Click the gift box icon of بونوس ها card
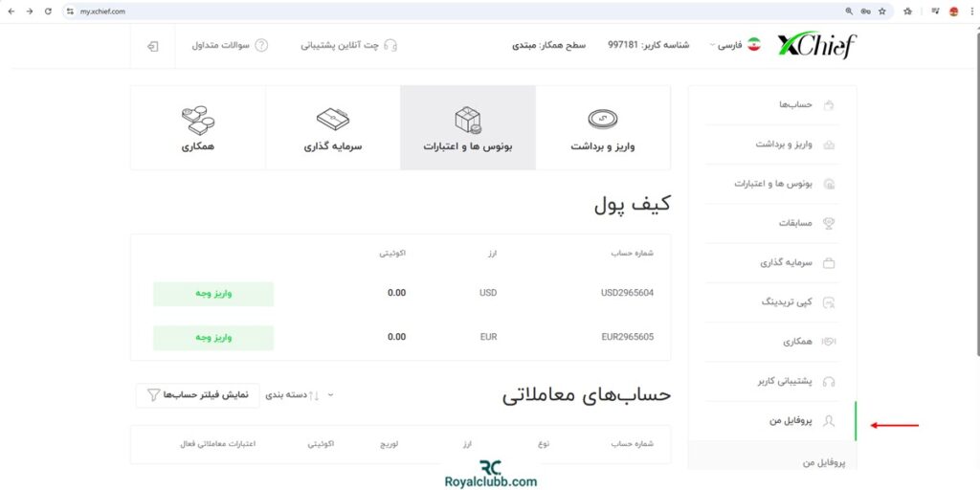The height and width of the screenshot is (490, 980). tap(467, 120)
